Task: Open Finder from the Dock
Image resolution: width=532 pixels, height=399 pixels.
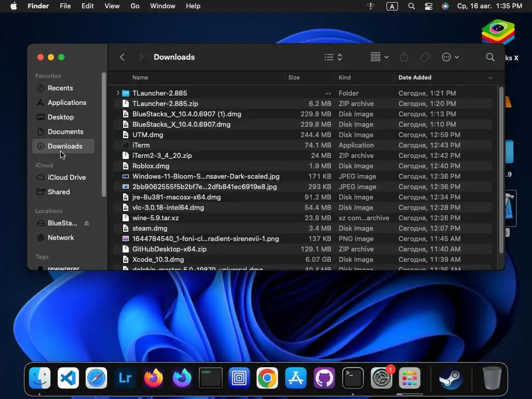Action: 39,378
